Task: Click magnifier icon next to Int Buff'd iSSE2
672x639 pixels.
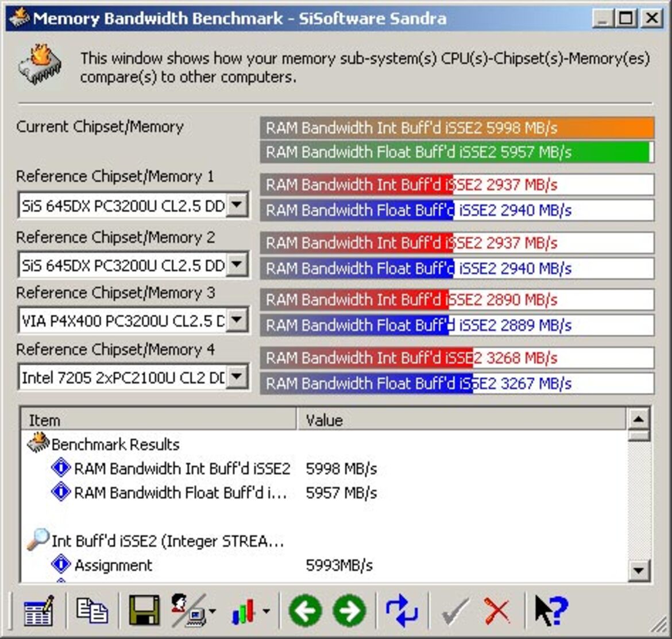Action: pyautogui.click(x=38, y=540)
